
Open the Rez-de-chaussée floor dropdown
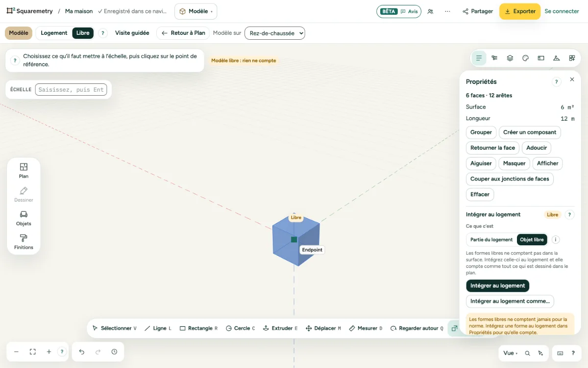(275, 33)
